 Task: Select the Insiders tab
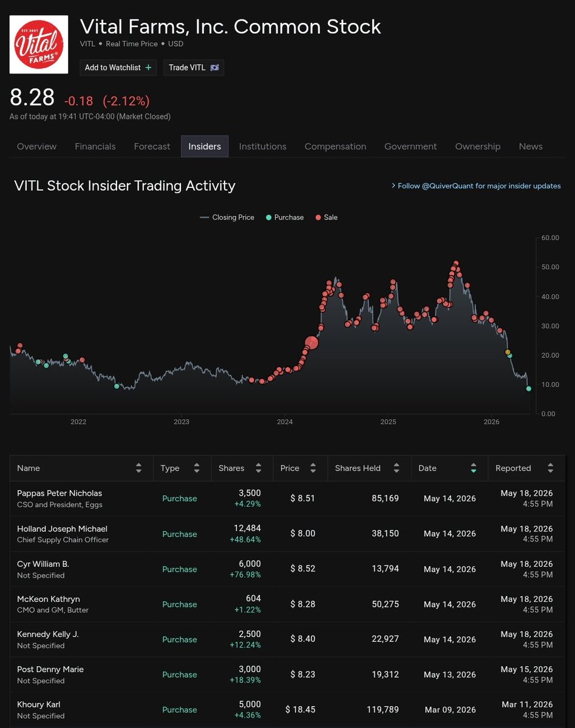pyautogui.click(x=205, y=146)
